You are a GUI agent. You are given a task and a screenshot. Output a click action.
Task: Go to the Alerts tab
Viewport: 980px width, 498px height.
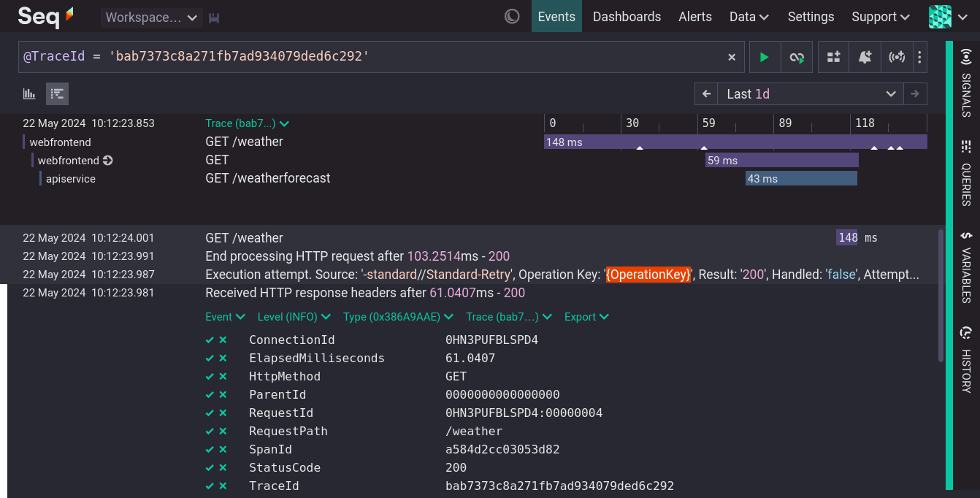pos(695,16)
